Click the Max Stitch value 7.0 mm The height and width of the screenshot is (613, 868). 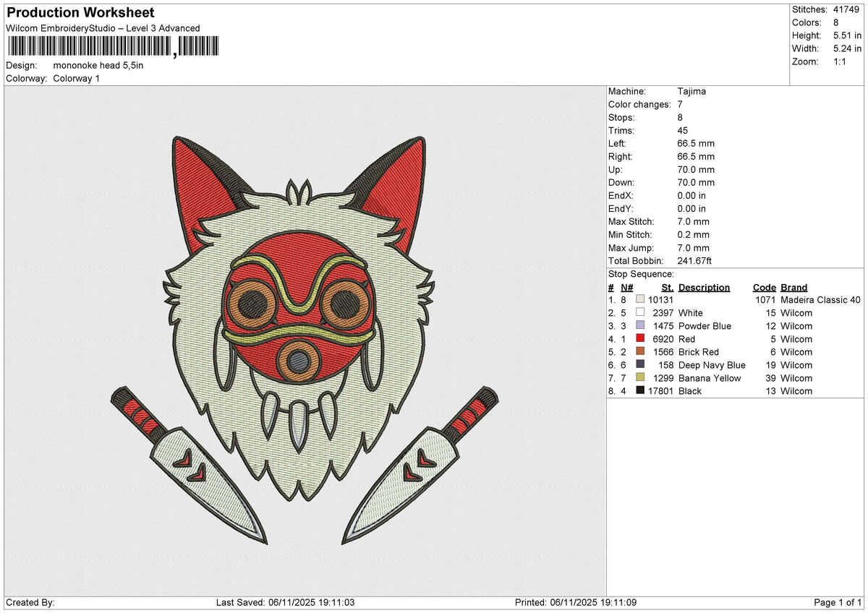[x=694, y=222]
